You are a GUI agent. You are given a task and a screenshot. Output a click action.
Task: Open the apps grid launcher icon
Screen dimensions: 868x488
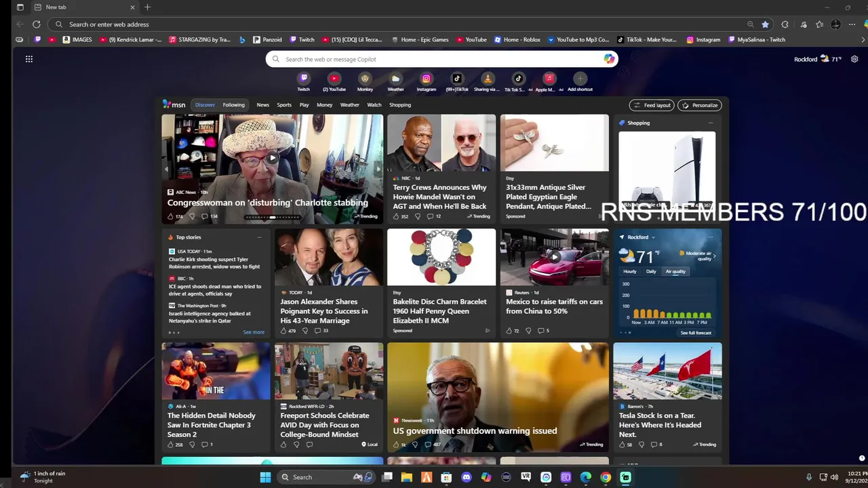[x=29, y=59]
